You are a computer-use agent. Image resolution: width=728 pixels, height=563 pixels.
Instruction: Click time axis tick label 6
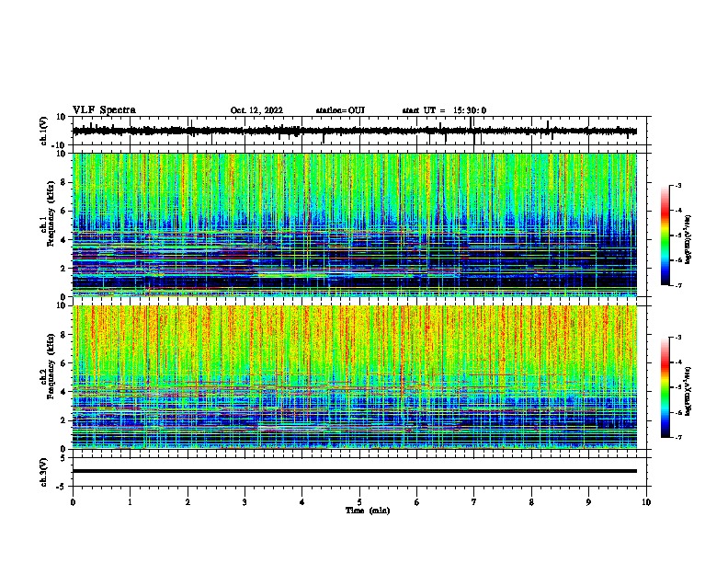416,502
